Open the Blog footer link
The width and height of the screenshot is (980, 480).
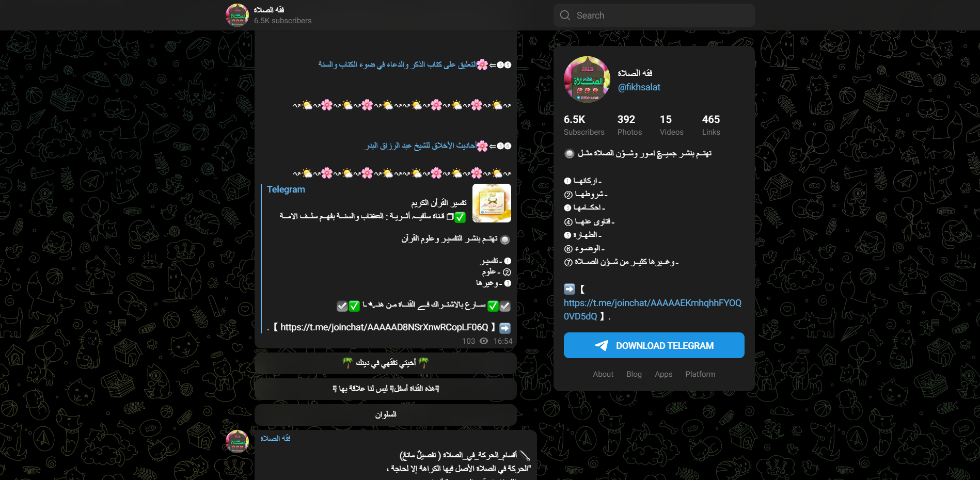(634, 374)
